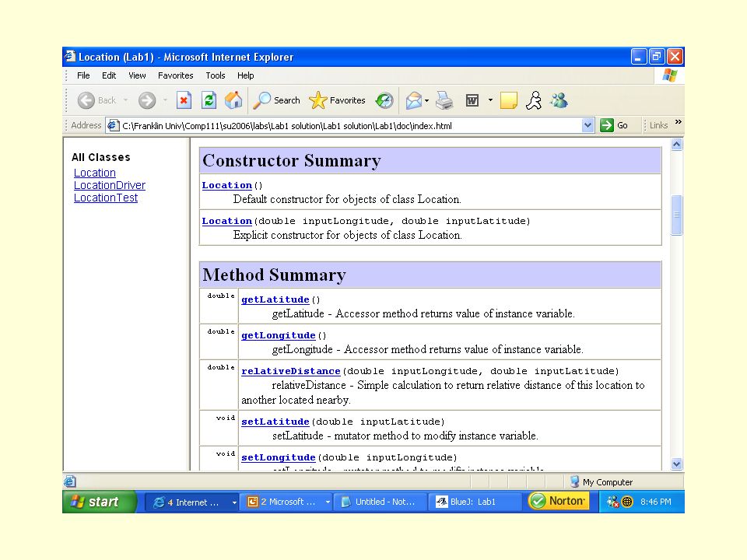Click the Location(double, double) constructor link

(226, 221)
